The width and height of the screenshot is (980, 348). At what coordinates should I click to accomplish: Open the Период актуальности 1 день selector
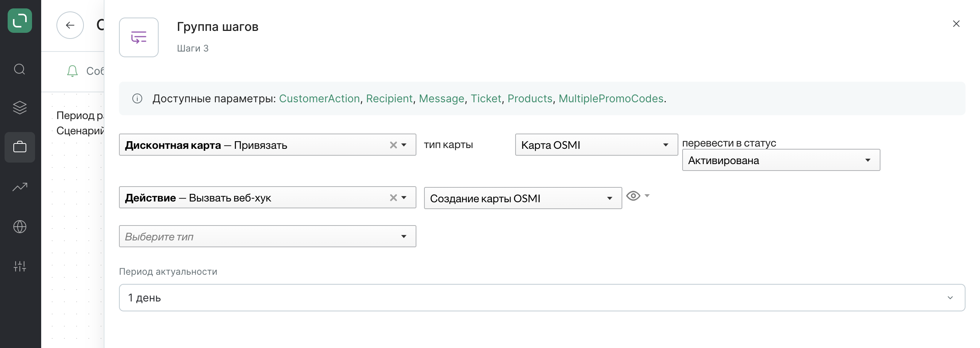[542, 298]
